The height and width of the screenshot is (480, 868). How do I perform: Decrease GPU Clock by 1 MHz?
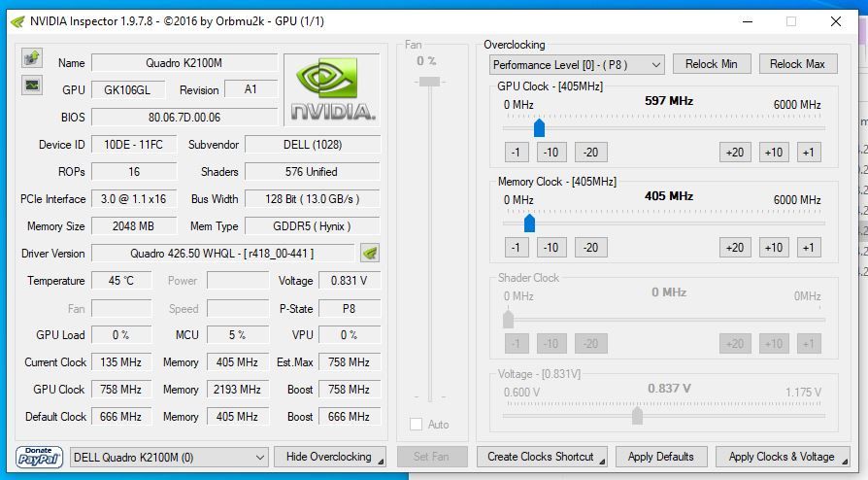click(x=517, y=153)
